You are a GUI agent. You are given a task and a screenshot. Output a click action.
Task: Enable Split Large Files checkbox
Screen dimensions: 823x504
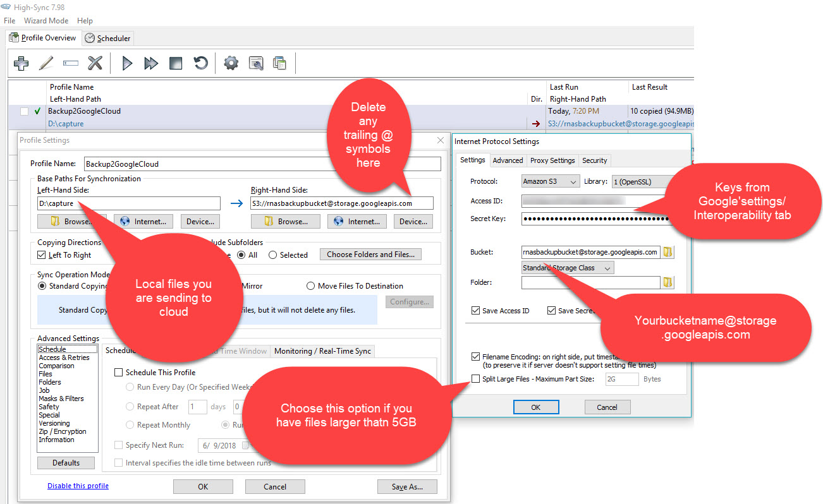(475, 379)
